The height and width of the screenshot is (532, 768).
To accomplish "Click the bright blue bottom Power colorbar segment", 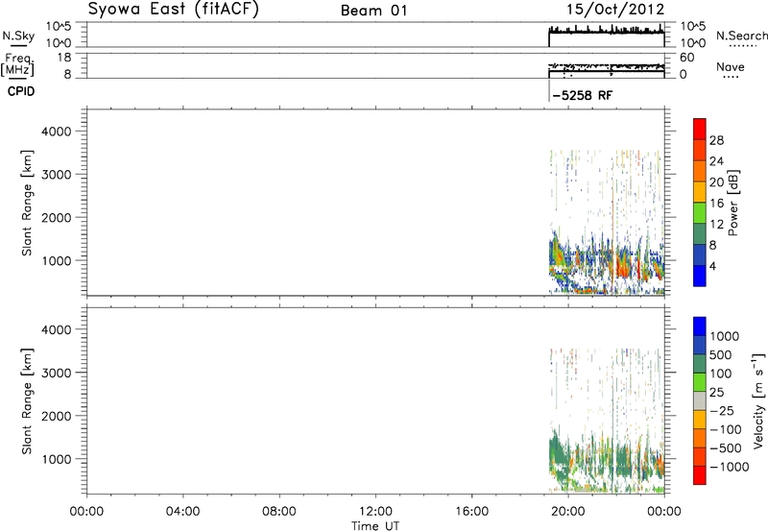I will pos(700,276).
